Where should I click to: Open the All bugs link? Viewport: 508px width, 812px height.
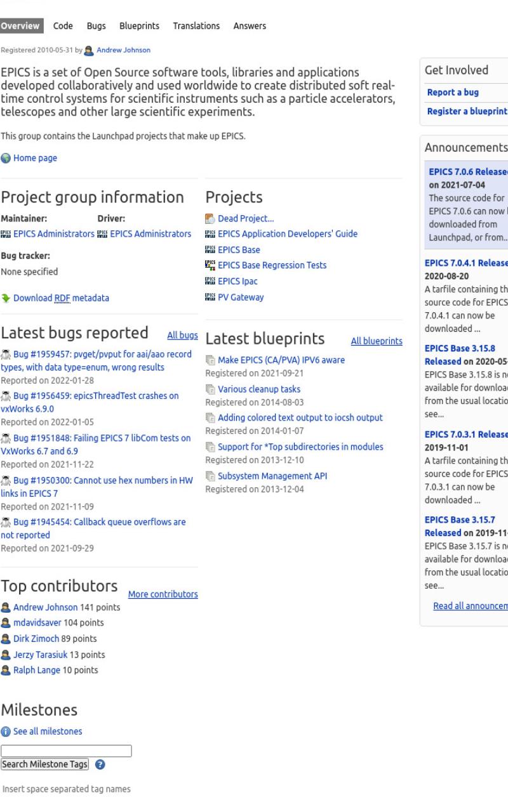coord(182,335)
